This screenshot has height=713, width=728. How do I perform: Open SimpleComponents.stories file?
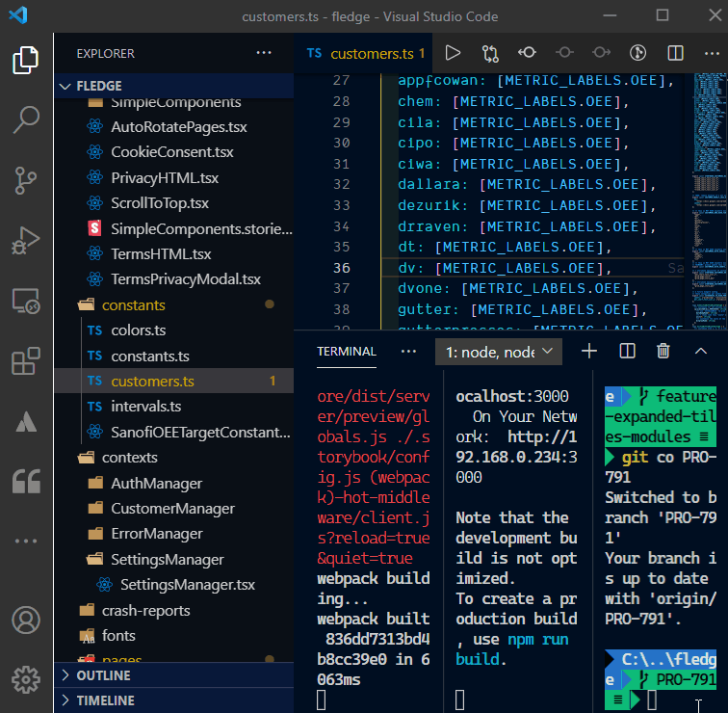click(173, 229)
